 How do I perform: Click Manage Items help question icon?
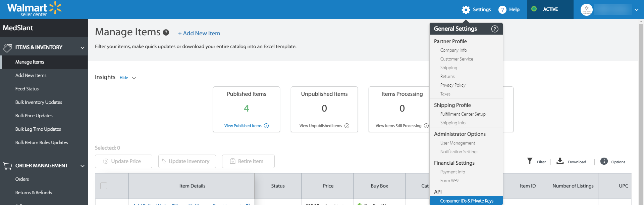[166, 33]
